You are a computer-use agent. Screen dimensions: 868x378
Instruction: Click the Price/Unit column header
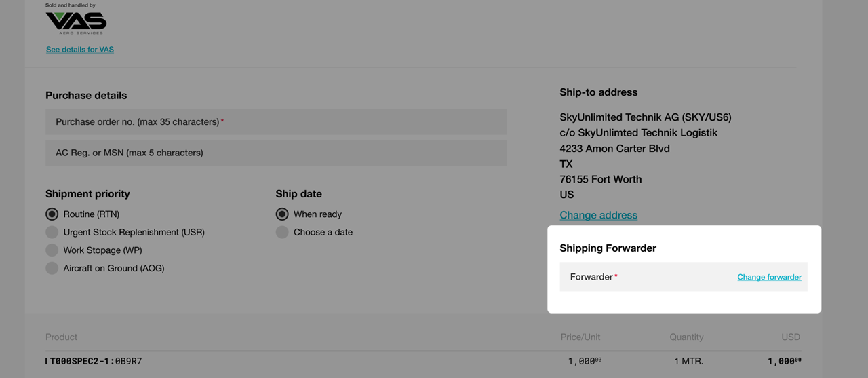pyautogui.click(x=580, y=337)
